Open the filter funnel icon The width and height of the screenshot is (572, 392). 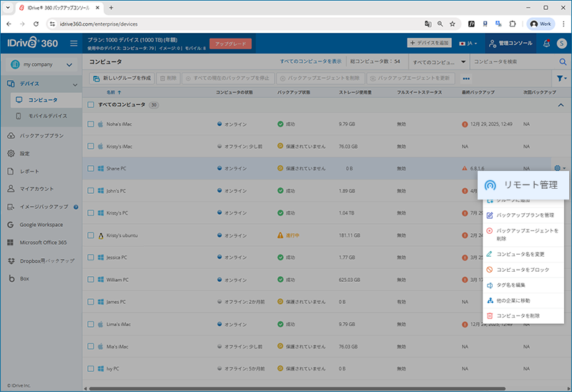coord(561,78)
